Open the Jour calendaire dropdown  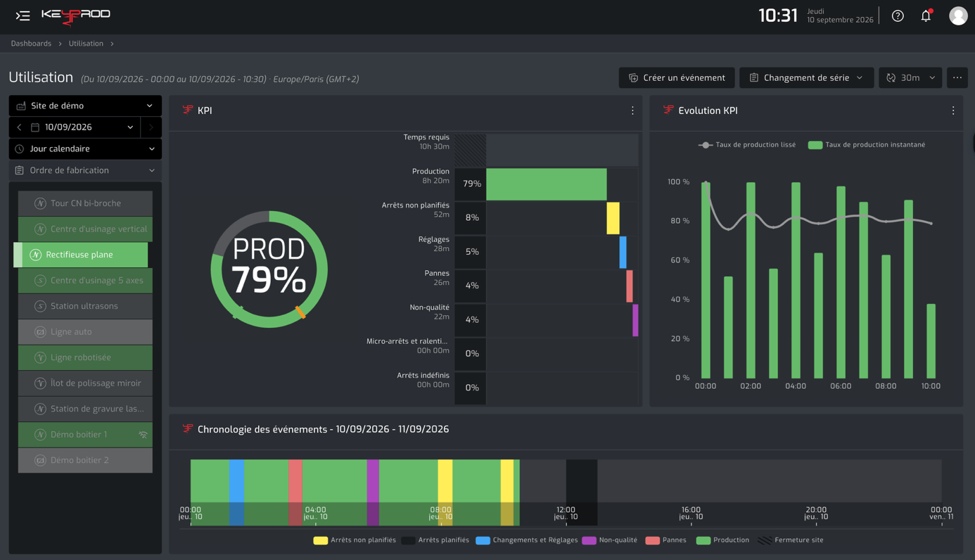[x=85, y=149]
